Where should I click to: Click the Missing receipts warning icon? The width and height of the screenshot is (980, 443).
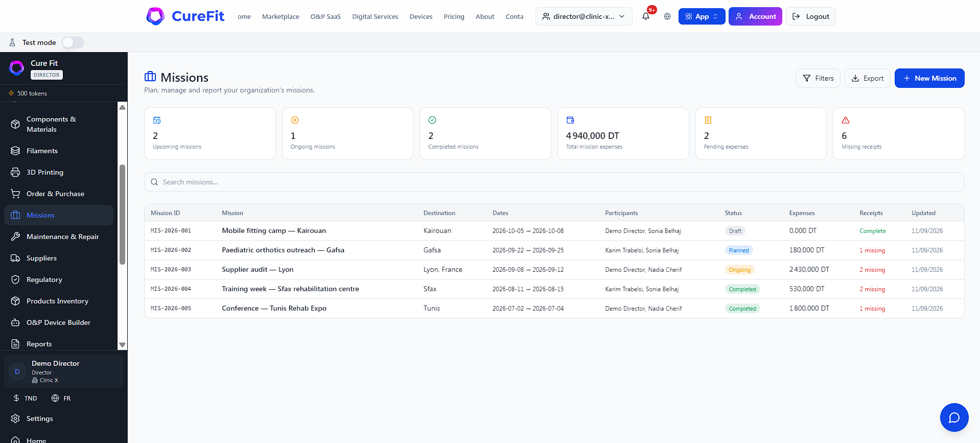(846, 120)
